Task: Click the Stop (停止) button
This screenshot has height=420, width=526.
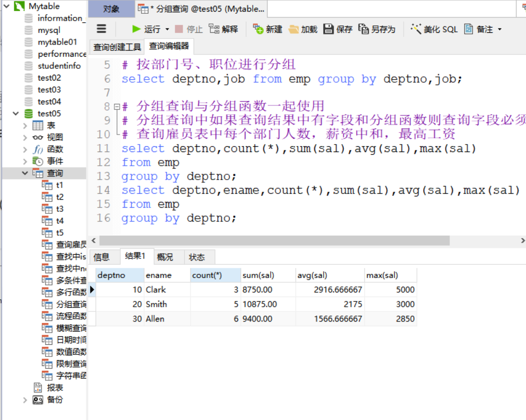Action: (189, 29)
